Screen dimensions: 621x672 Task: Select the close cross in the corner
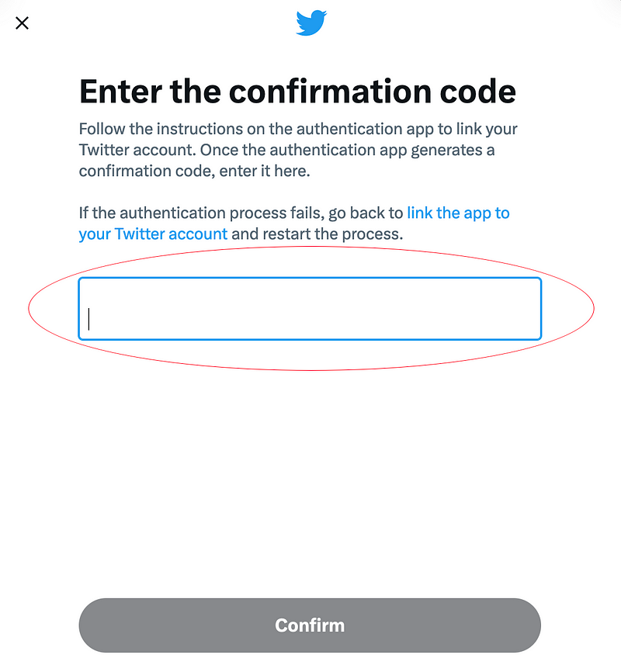(22, 23)
